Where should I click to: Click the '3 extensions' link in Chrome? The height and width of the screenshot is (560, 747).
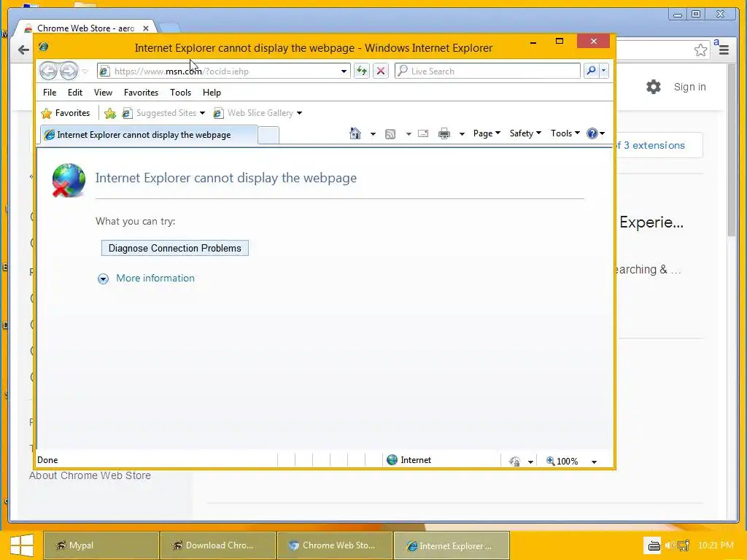[x=654, y=145]
